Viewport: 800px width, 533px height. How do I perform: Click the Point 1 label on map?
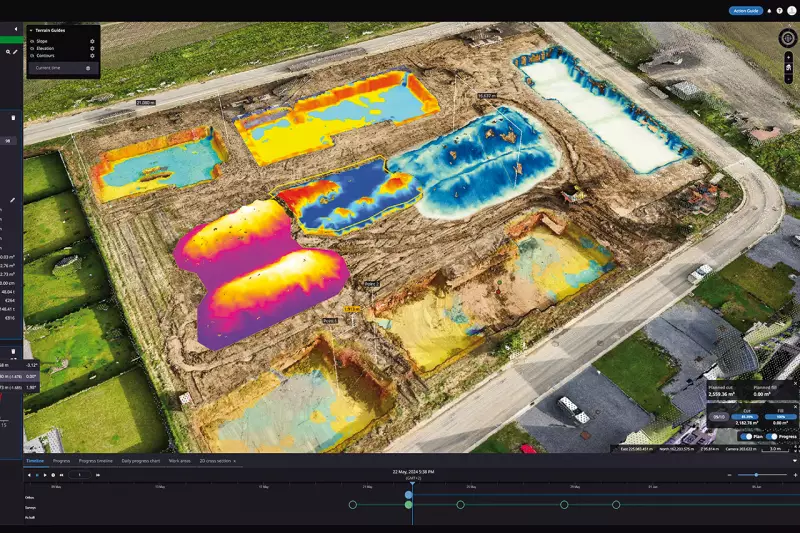click(330, 321)
